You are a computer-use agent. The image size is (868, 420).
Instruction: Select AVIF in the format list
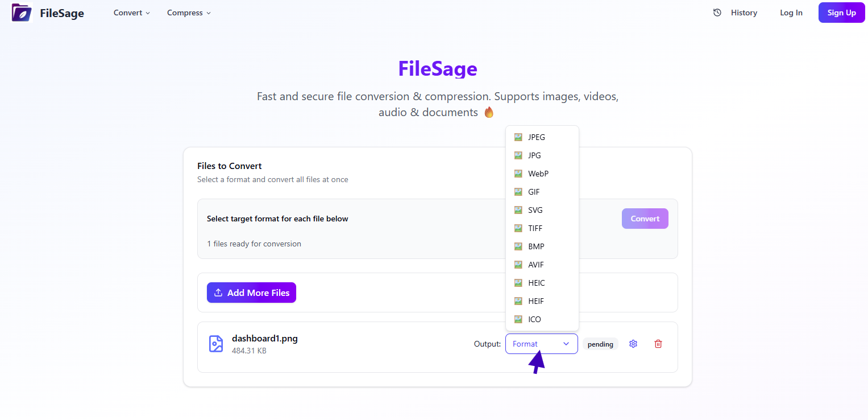click(x=535, y=265)
